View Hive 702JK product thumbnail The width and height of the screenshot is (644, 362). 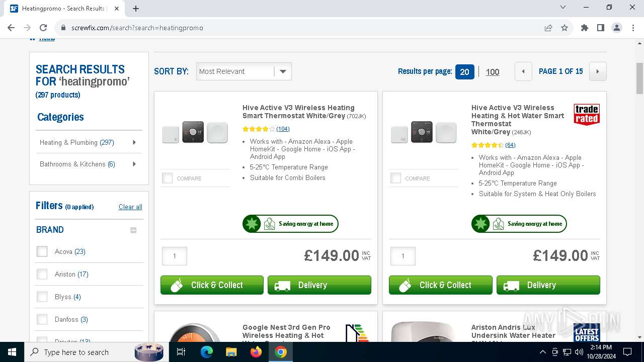[x=195, y=133]
